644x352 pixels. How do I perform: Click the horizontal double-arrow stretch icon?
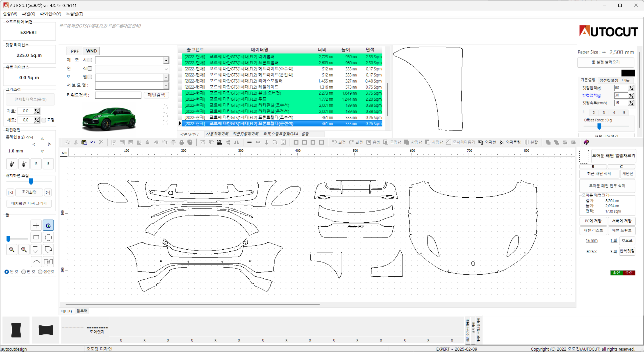tap(258, 142)
